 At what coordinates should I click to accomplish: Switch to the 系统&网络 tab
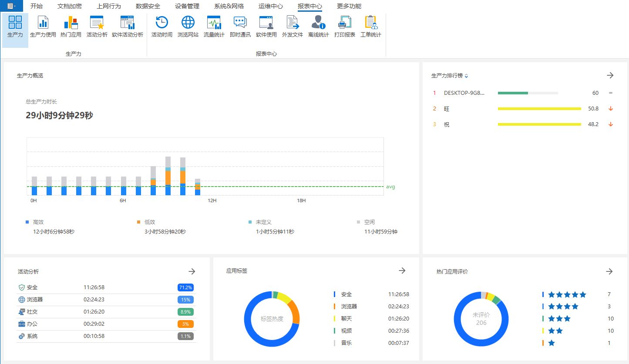229,6
